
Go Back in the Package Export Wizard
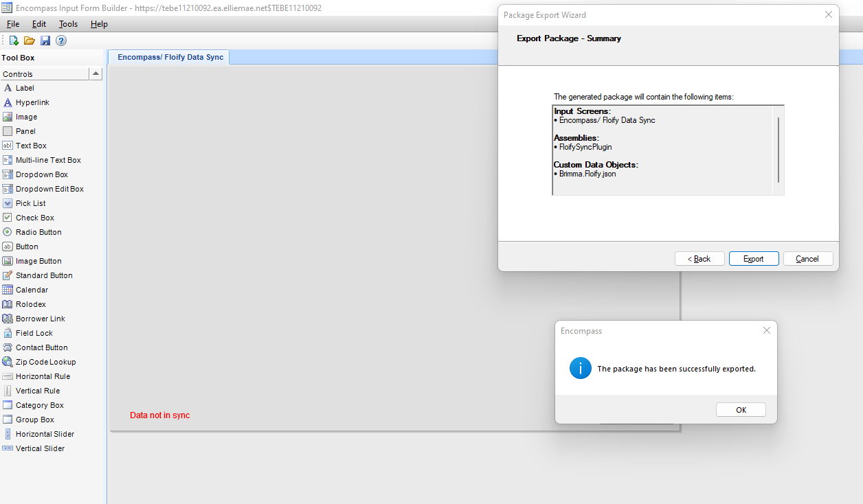(699, 259)
